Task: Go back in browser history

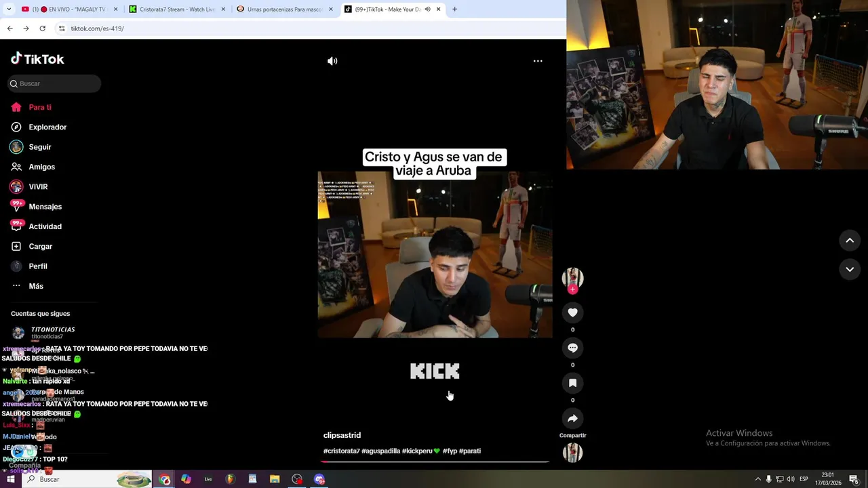Action: pyautogui.click(x=9, y=28)
